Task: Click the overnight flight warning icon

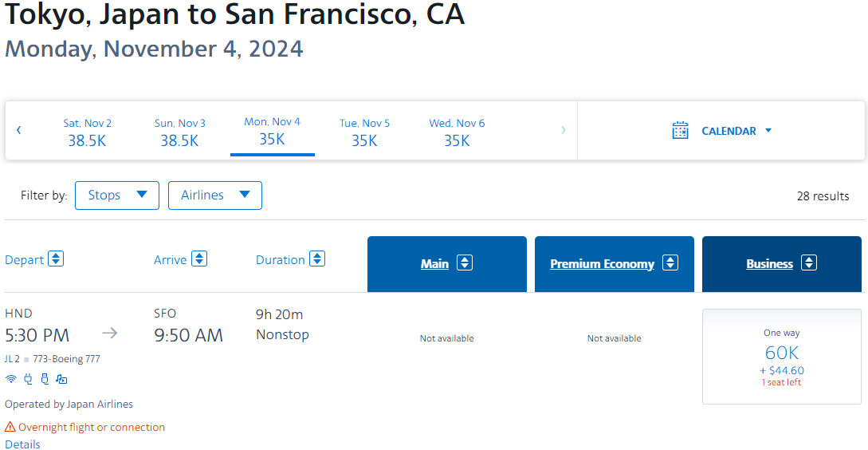Action: [10, 428]
